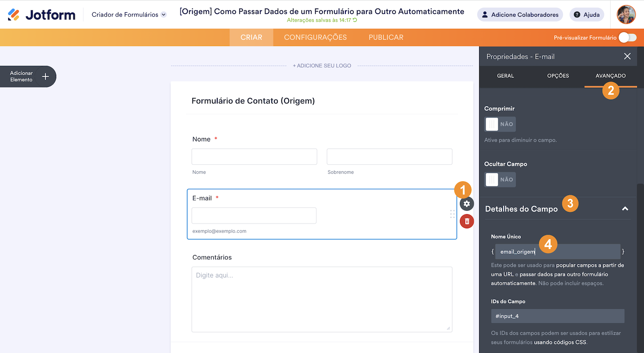Toggle Pré-visualizar Formulário switch
The height and width of the screenshot is (353, 644).
click(627, 37)
